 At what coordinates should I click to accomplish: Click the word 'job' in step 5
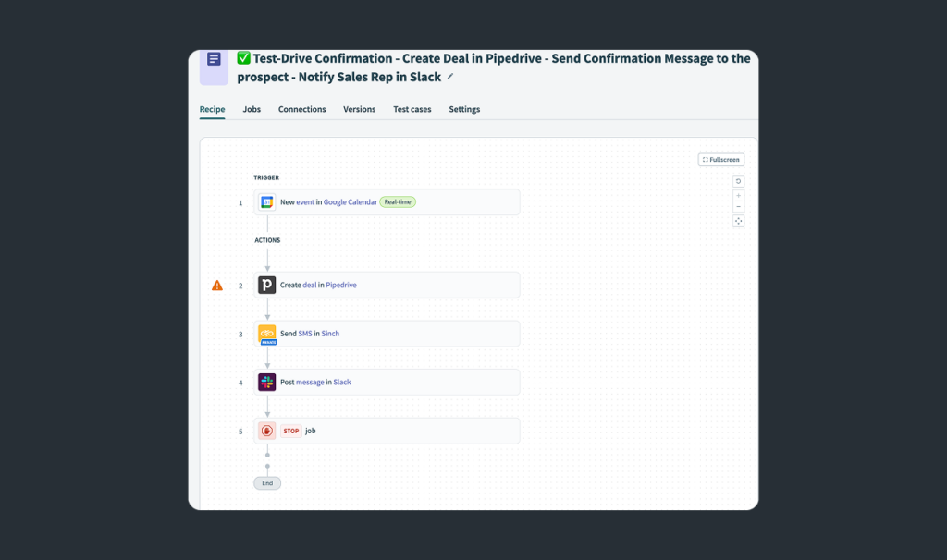click(311, 431)
